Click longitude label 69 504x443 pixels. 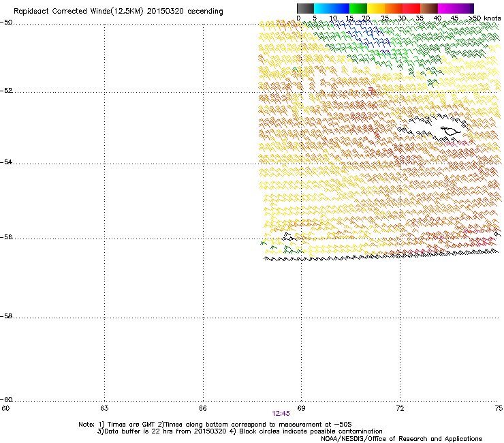tap(301, 408)
